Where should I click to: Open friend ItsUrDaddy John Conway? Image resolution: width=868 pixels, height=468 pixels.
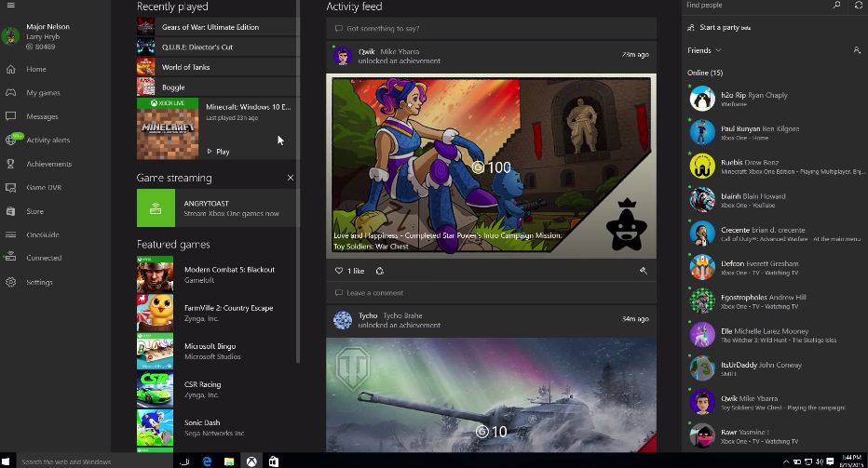775,369
